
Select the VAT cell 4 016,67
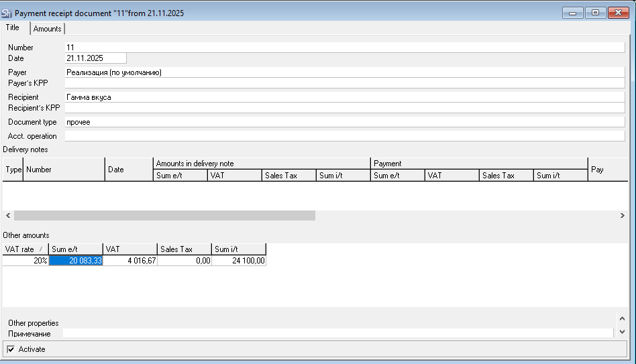click(130, 261)
